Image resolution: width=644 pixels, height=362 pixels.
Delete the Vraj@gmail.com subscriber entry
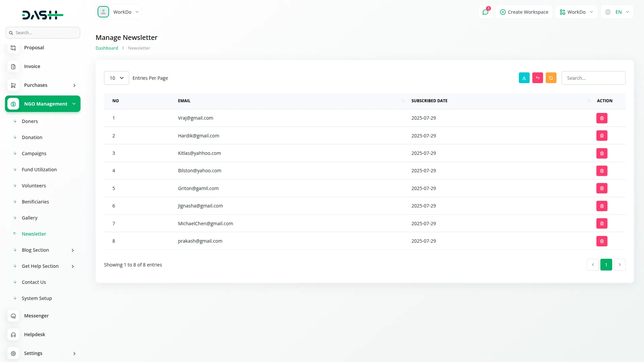pyautogui.click(x=602, y=118)
